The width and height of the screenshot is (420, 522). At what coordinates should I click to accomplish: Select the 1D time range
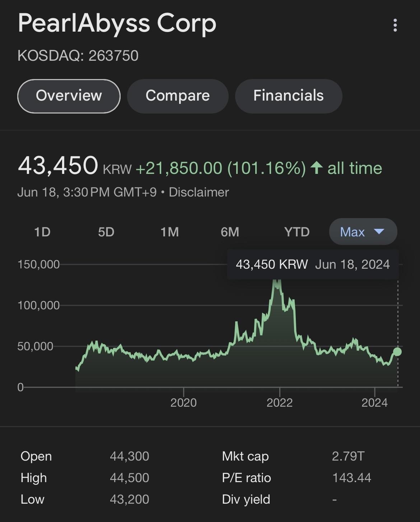42,232
